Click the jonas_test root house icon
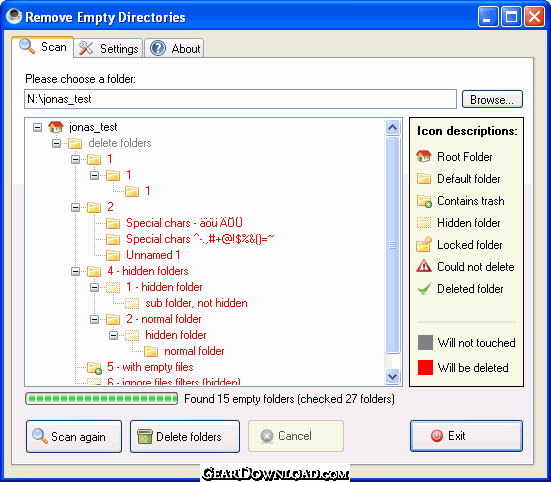 pos(56,127)
